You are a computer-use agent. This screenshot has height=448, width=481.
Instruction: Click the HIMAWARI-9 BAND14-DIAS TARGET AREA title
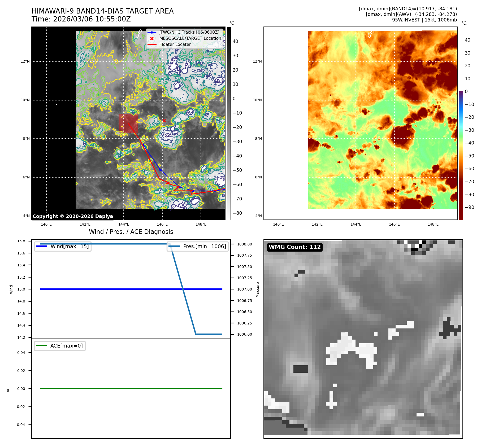coord(102,11)
